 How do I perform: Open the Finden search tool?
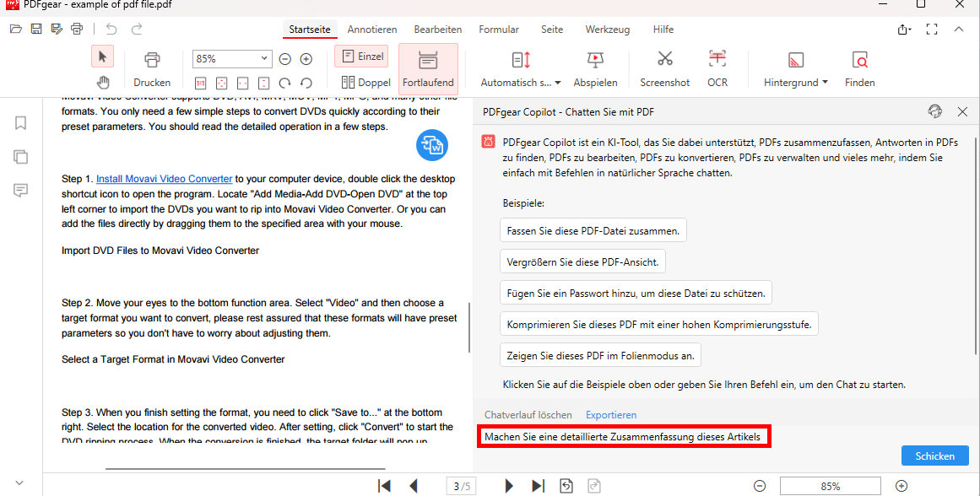(x=860, y=68)
